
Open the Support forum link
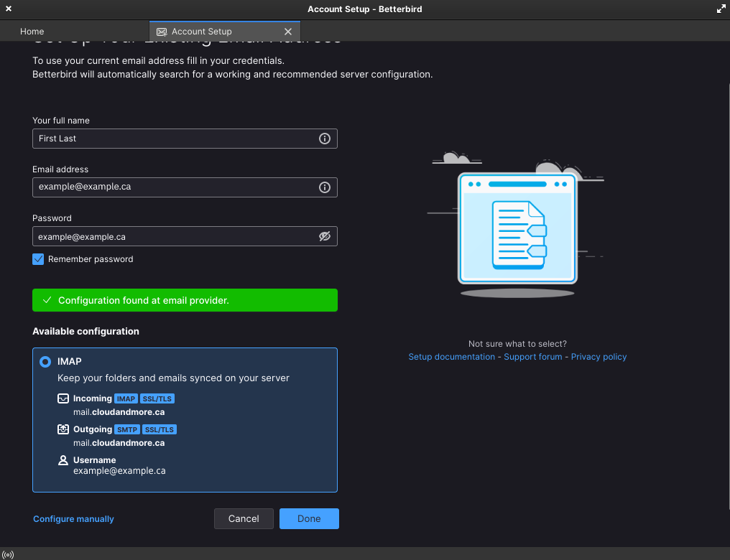click(x=533, y=357)
